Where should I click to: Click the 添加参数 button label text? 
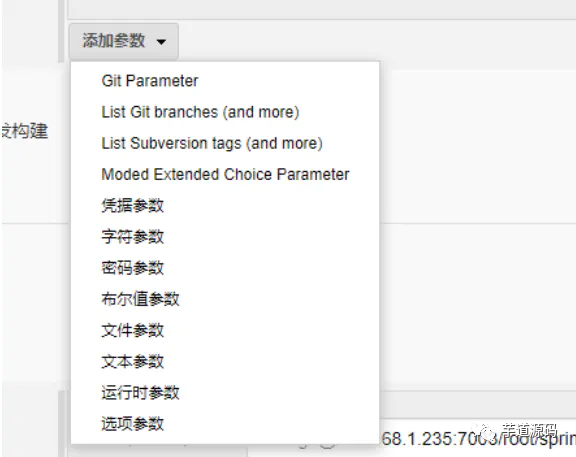tap(114, 40)
